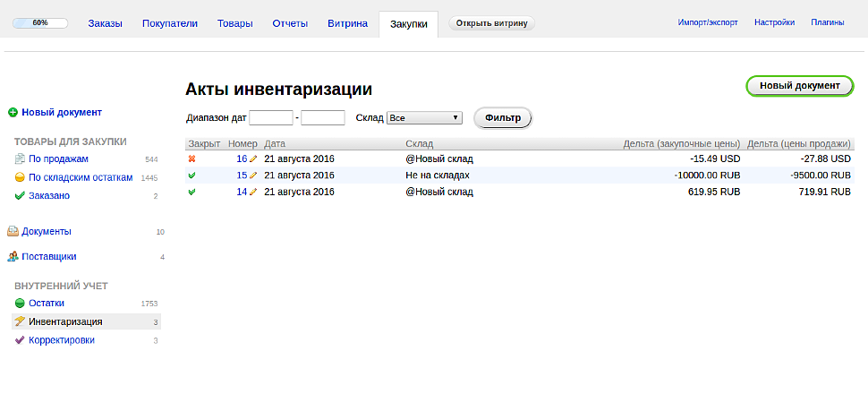
Task: Click the По продажам document icon
Action: [20, 159]
